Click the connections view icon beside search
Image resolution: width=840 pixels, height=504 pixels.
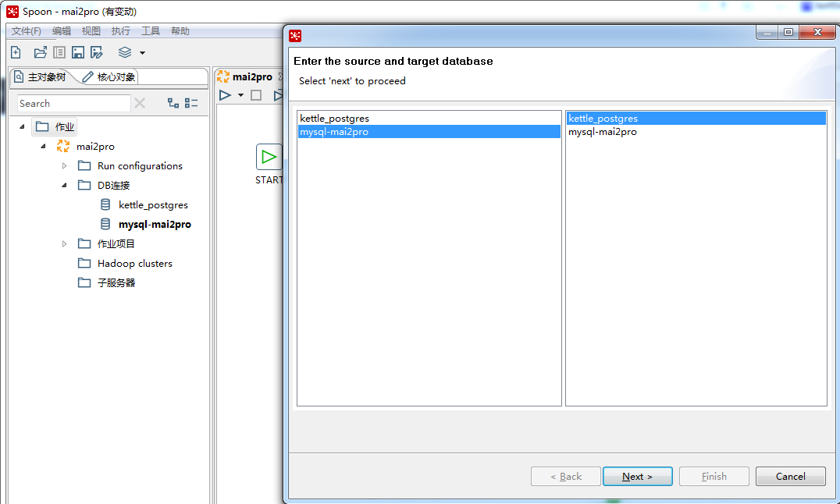pyautogui.click(x=173, y=102)
